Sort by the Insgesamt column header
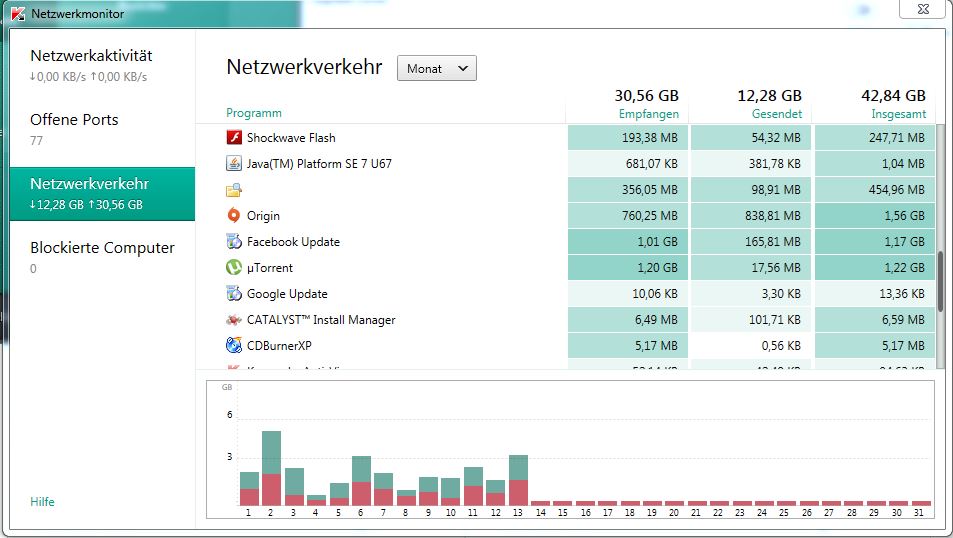This screenshot has width=953, height=538. click(898, 114)
